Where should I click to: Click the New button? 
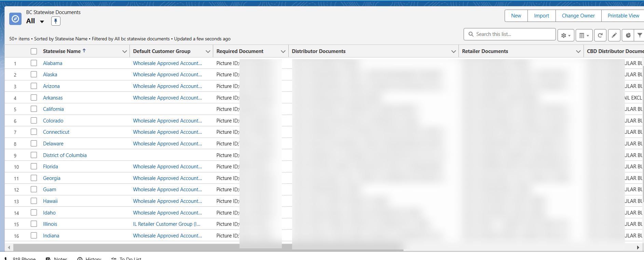516,16
